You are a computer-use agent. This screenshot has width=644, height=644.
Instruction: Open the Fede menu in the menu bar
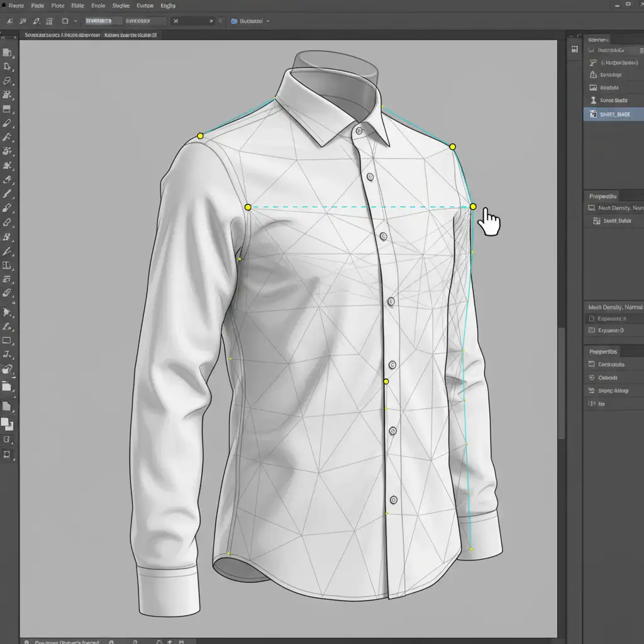coord(37,6)
